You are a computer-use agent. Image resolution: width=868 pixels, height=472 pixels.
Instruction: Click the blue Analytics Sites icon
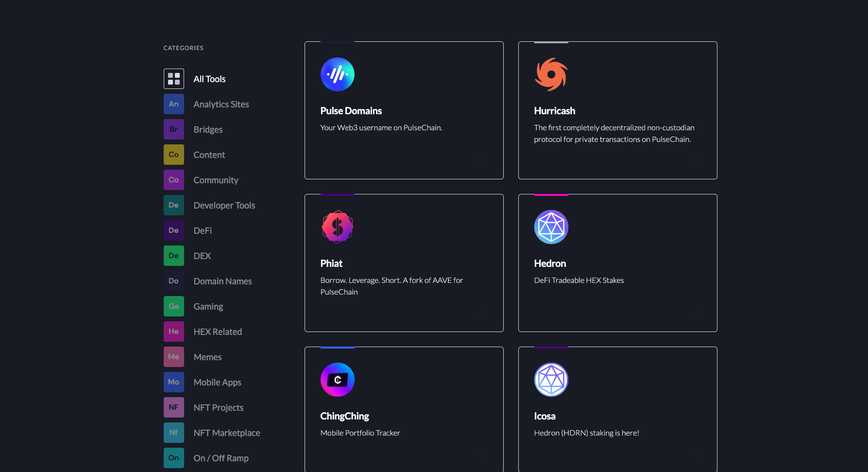[x=173, y=104]
